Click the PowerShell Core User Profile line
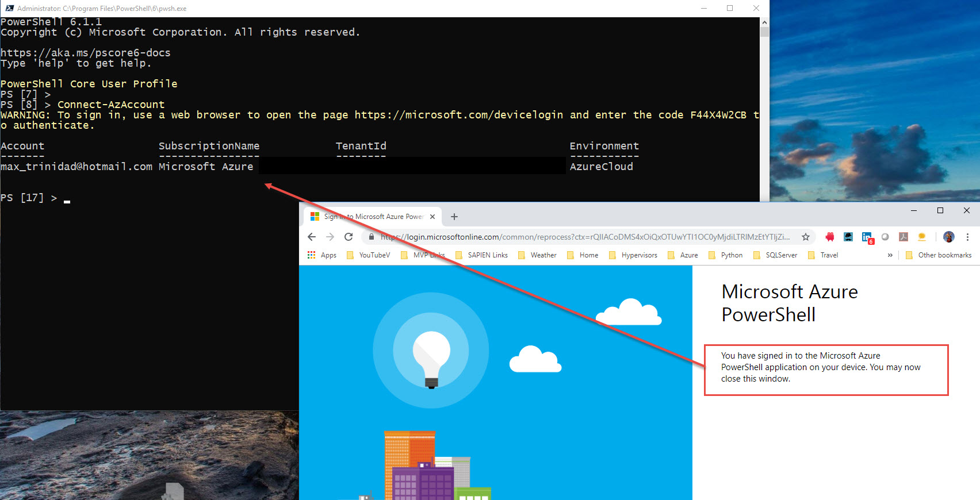The height and width of the screenshot is (500, 980). 89,84
